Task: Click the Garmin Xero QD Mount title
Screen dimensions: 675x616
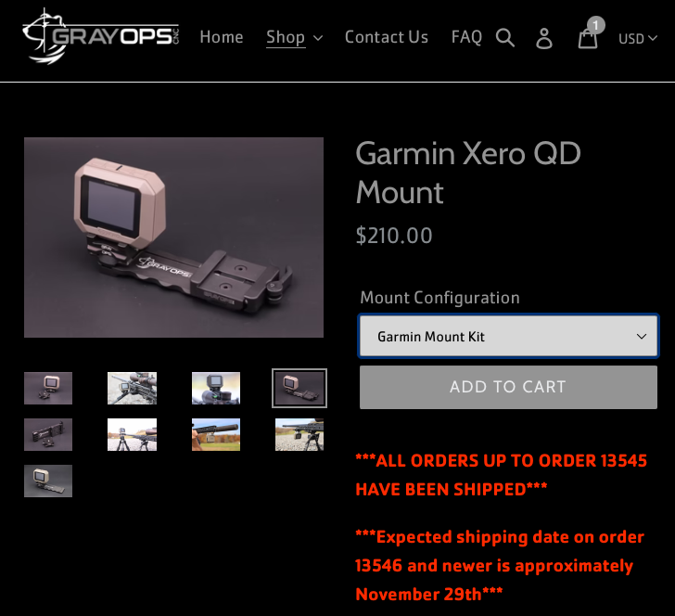Action: (x=468, y=173)
